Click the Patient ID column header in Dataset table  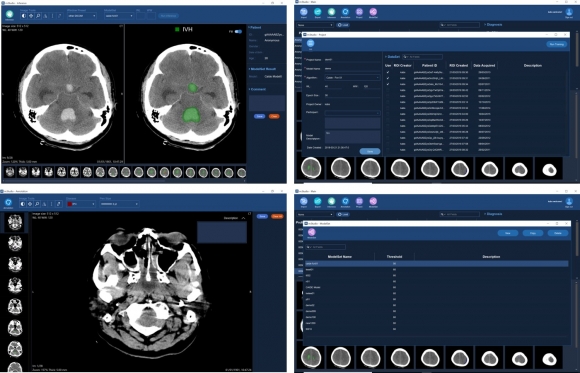(429, 65)
